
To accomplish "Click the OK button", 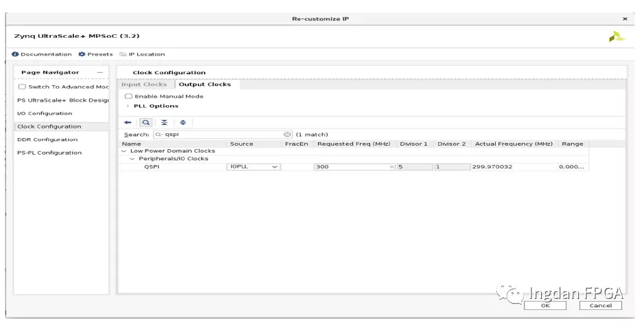I will click(x=545, y=305).
